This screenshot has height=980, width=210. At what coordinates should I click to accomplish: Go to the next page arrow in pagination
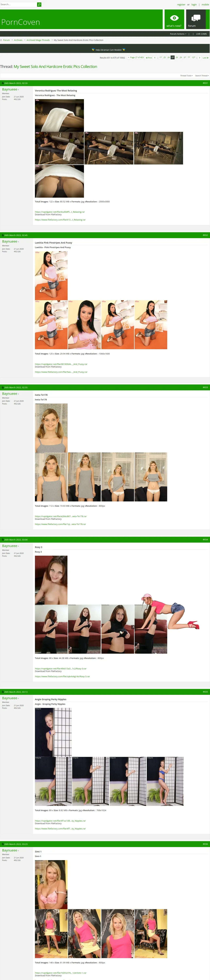tap(200, 57)
